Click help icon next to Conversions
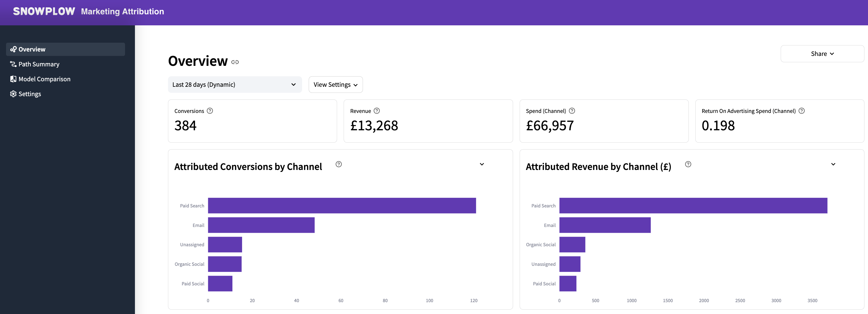Viewport: 868px width, 314px height. click(210, 111)
